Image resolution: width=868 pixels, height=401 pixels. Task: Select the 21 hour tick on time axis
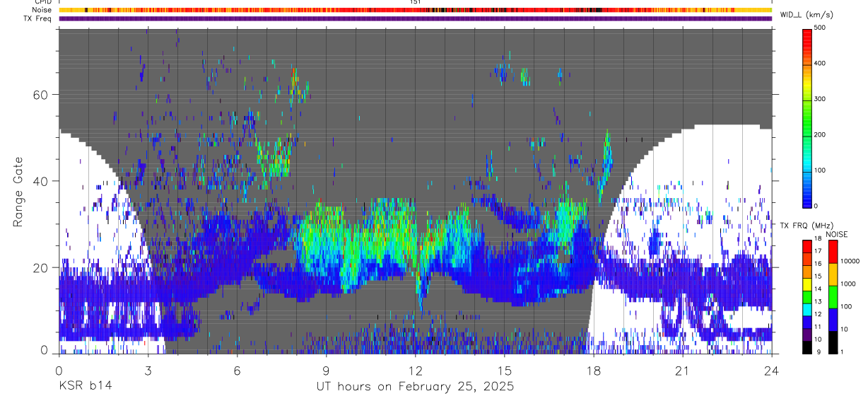(x=682, y=370)
